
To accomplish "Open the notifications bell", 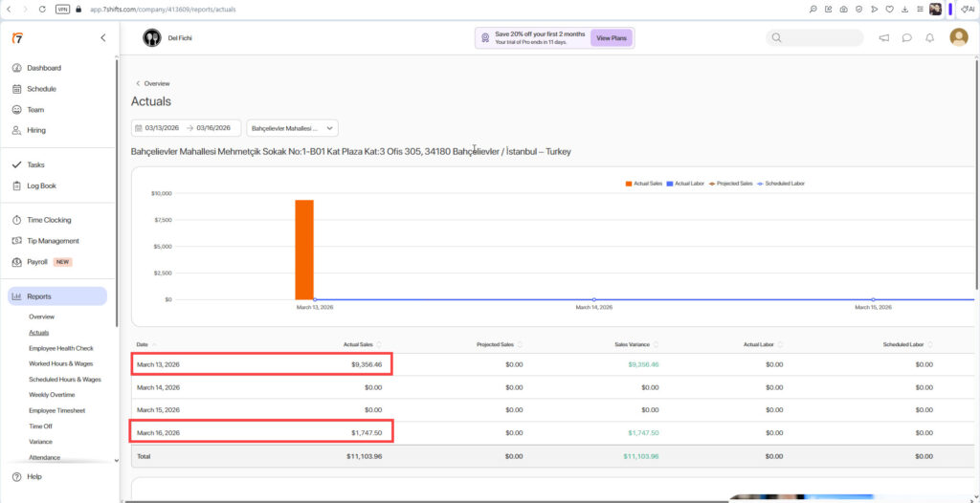I will (929, 37).
